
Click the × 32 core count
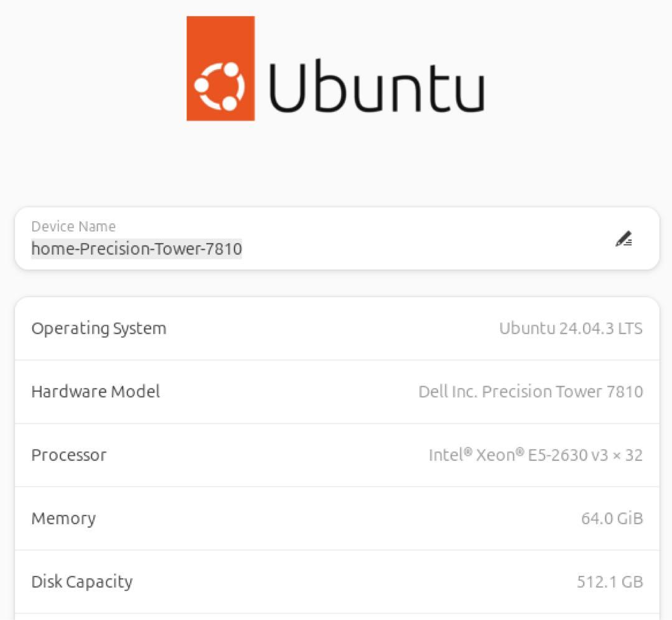(626, 455)
